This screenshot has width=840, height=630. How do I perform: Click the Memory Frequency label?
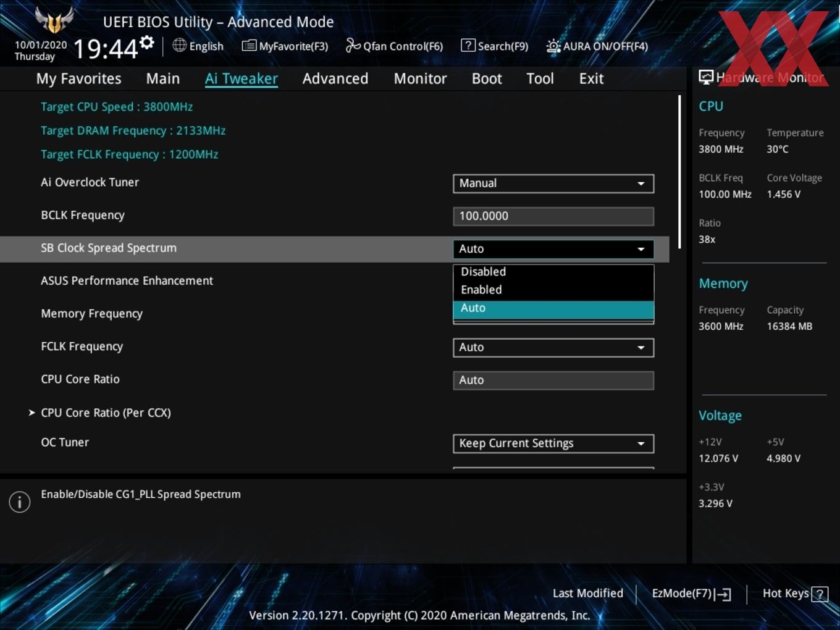tap(91, 314)
